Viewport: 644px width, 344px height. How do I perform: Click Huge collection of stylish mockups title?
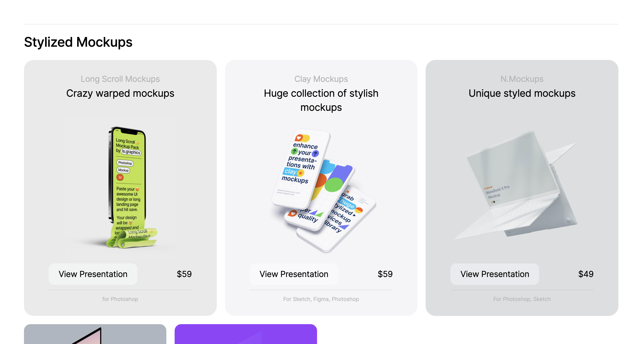(321, 100)
